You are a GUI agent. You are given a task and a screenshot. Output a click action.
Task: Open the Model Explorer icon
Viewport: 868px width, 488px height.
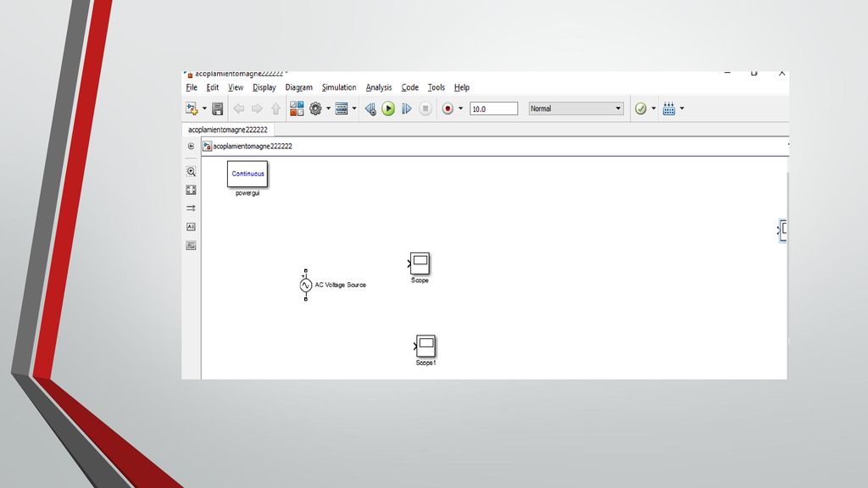[x=342, y=109]
